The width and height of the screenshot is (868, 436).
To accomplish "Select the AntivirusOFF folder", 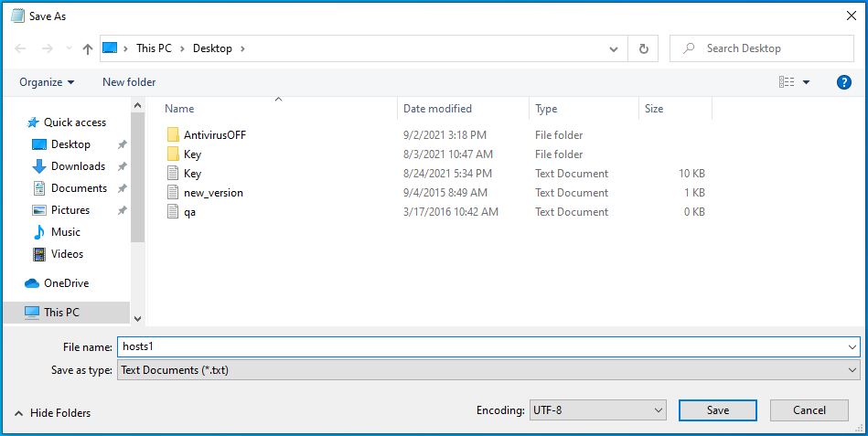I will pos(214,135).
